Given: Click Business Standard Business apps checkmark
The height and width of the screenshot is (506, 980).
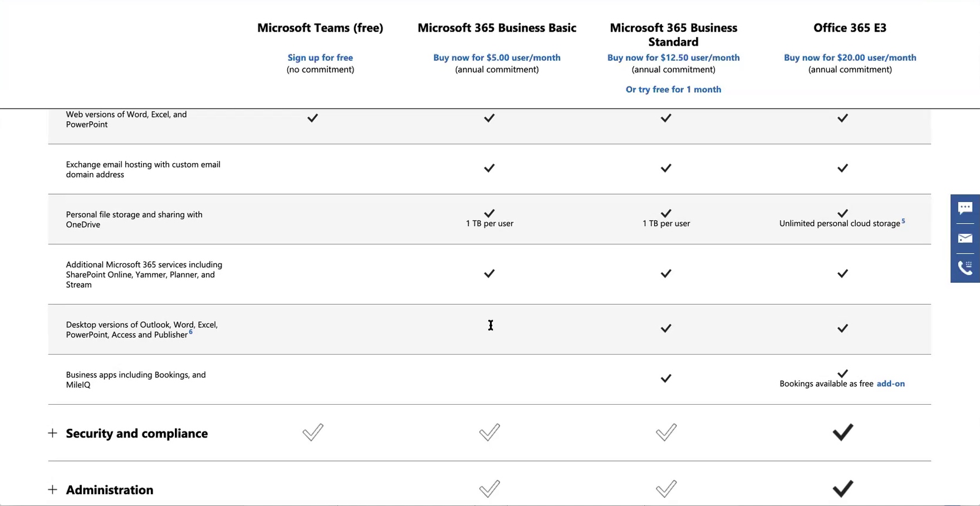Looking at the screenshot, I should pyautogui.click(x=666, y=379).
